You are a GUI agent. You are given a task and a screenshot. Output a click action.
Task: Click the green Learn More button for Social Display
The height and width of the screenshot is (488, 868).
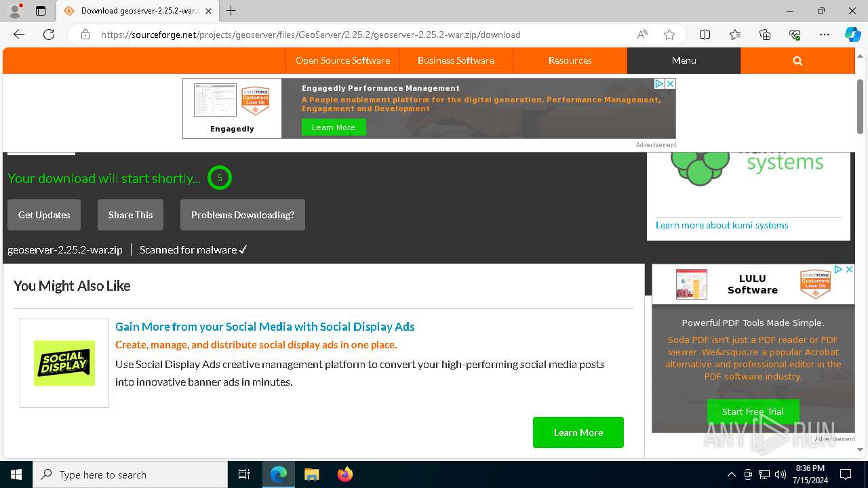click(578, 432)
